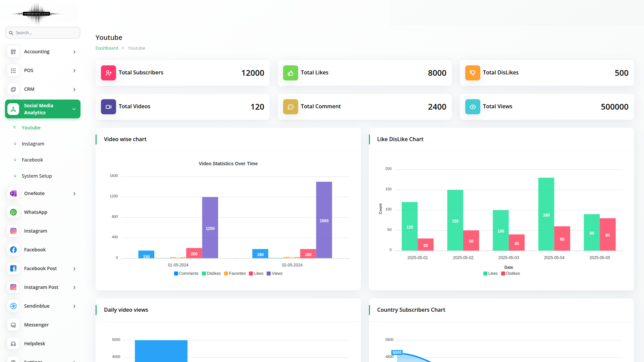
Task: Click the Total Likes thumbs-up icon
Action: tap(290, 73)
